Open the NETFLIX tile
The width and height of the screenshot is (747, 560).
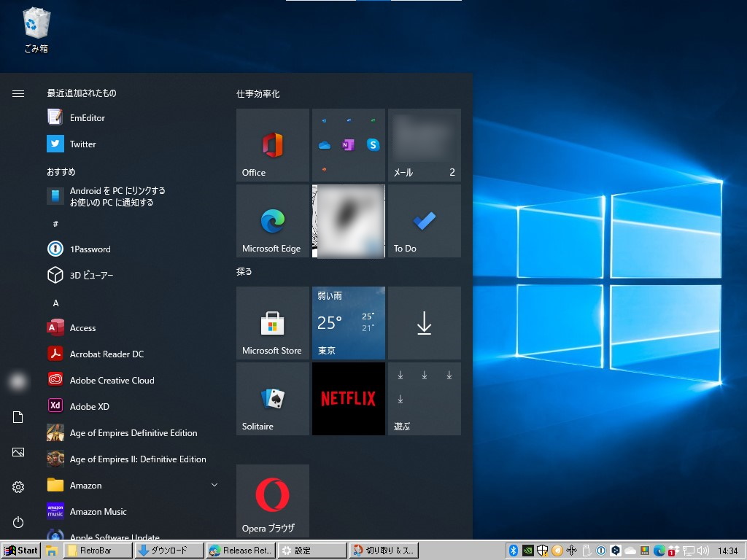pos(348,399)
